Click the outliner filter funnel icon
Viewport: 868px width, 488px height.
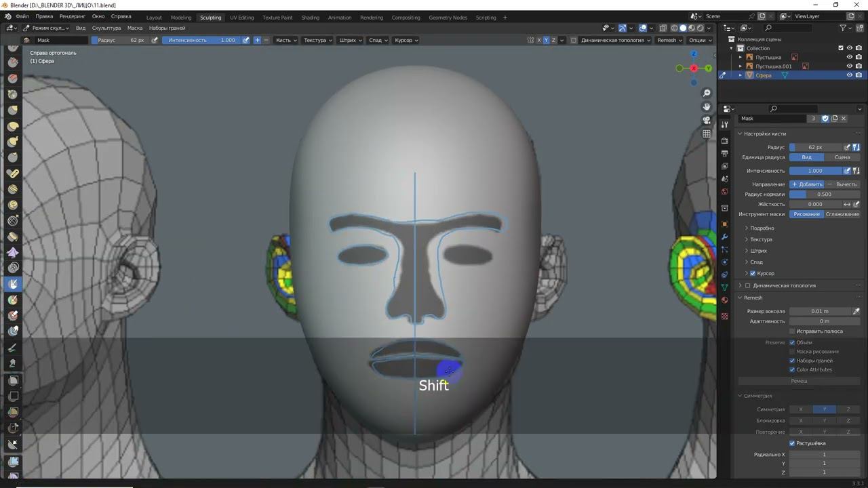point(843,28)
